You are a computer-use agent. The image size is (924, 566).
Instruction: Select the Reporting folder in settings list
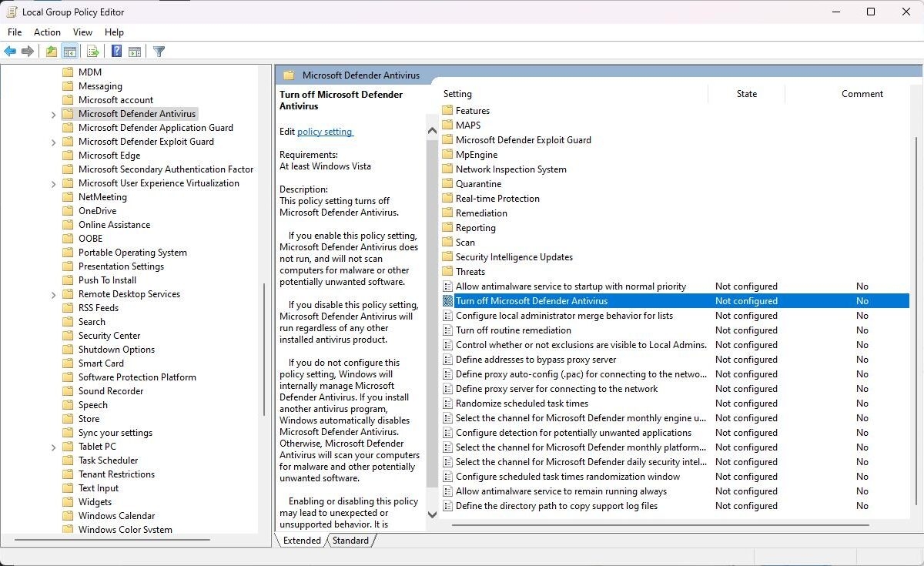tap(475, 228)
